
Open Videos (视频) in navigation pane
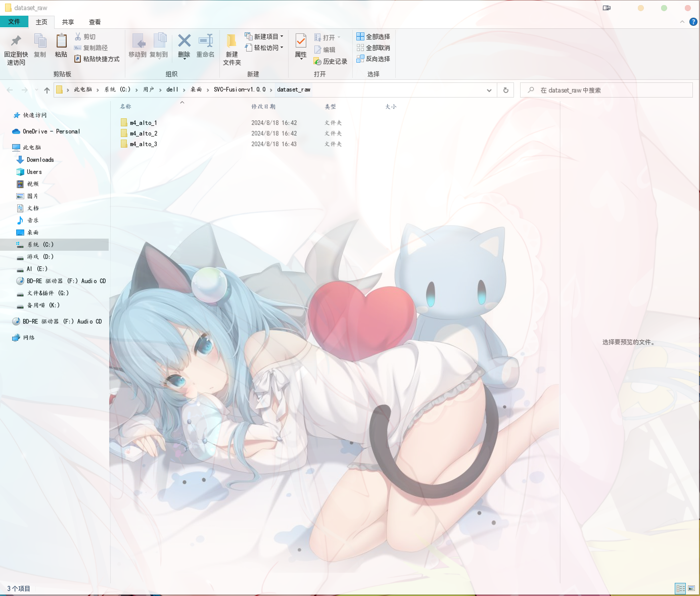click(28, 184)
